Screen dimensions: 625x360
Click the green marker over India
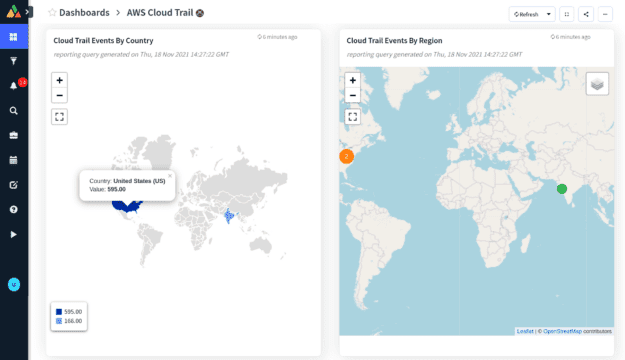click(562, 189)
